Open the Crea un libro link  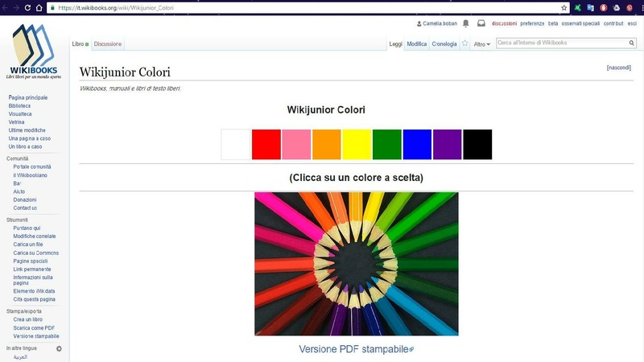tap(27, 319)
